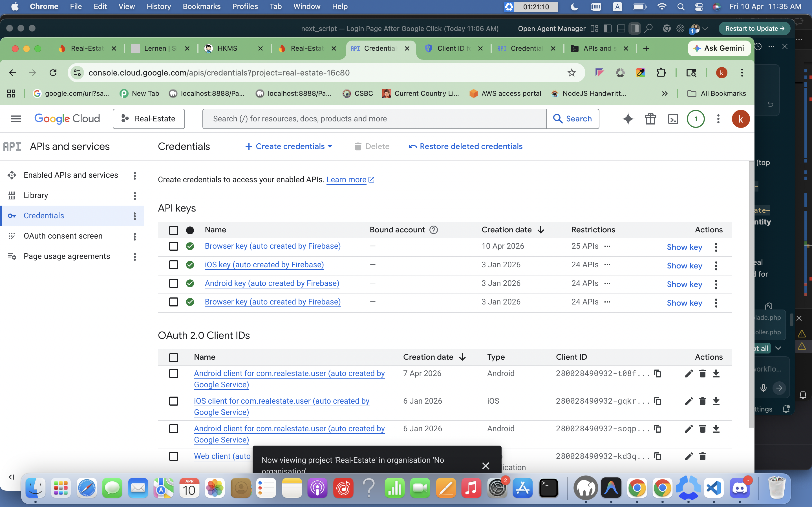Image resolution: width=812 pixels, height=507 pixels.
Task: Open the Real-Estate project selector
Action: (x=149, y=119)
